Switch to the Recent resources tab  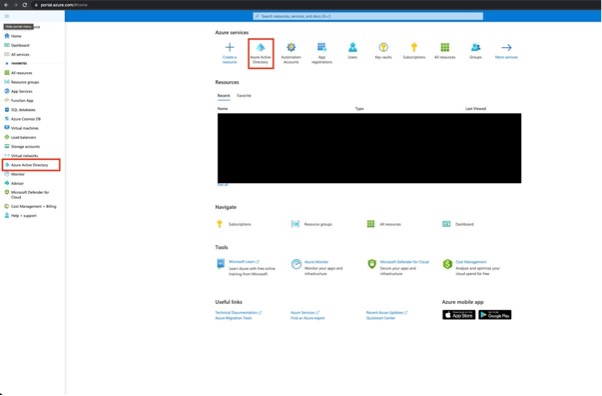tap(224, 96)
